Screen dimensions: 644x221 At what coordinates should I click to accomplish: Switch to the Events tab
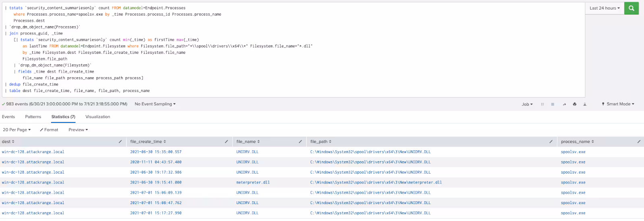[8, 117]
